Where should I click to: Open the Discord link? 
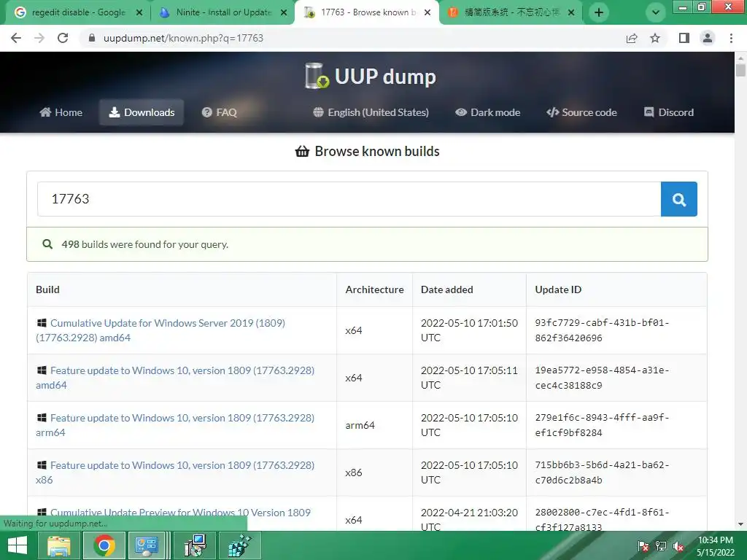[669, 112]
